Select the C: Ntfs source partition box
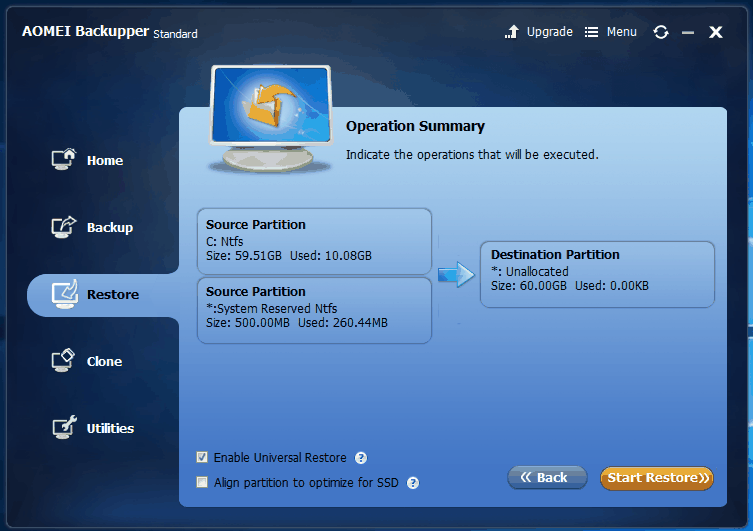This screenshot has width=753, height=531. point(314,241)
